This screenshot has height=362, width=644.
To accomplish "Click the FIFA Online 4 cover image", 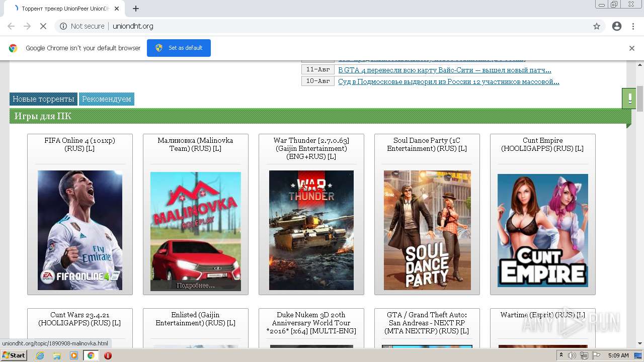I will [x=80, y=230].
